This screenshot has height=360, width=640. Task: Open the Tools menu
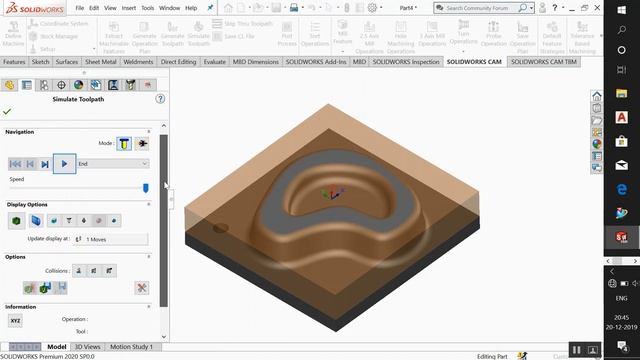tap(148, 8)
